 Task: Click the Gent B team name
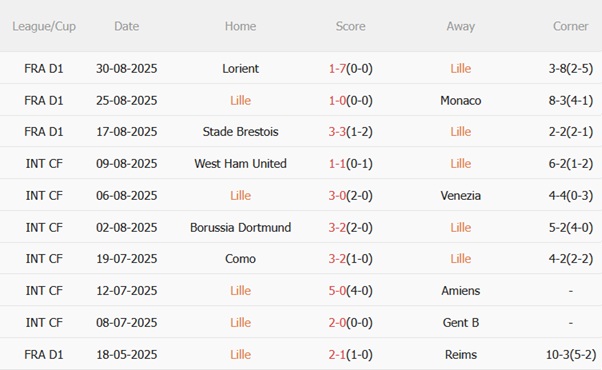[460, 322]
